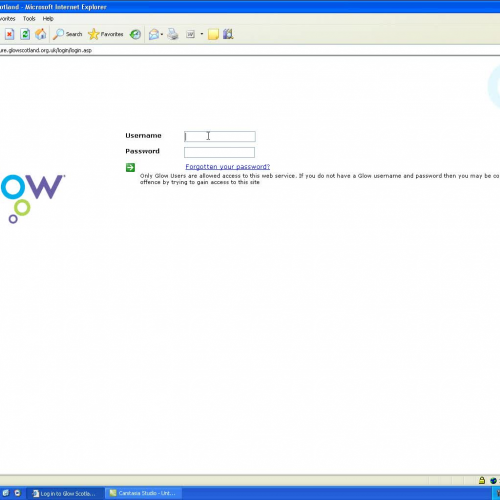Go to the Home page icon
The image size is (500, 500).
coord(41,34)
